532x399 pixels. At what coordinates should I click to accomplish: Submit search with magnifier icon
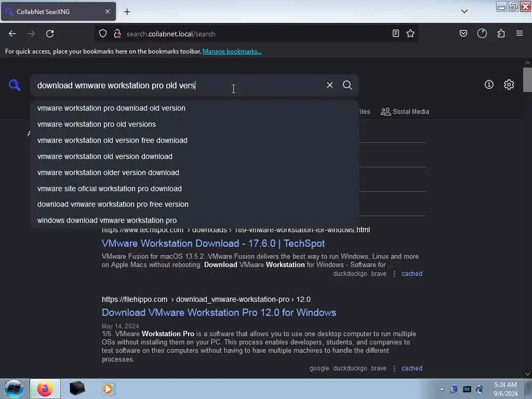click(x=347, y=85)
